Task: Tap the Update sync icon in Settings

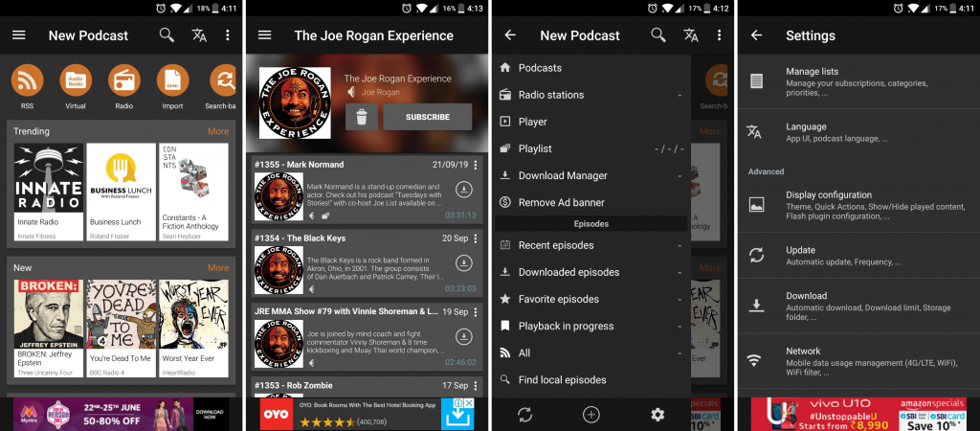Action: click(756, 255)
